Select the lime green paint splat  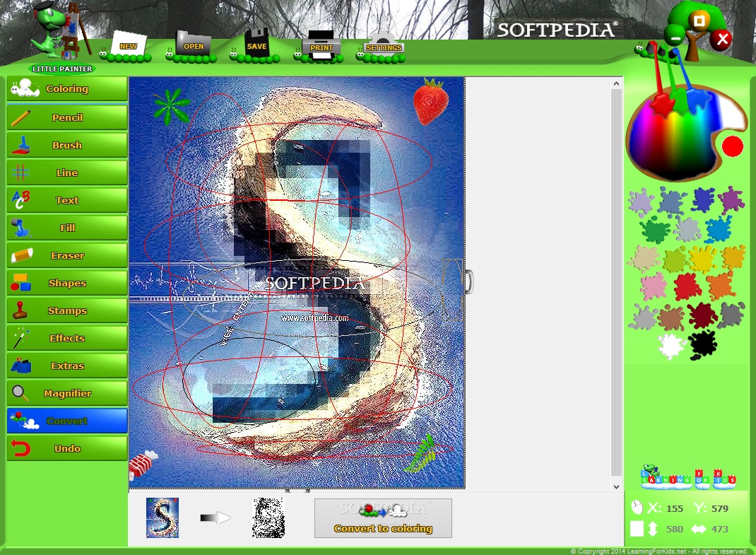(675, 259)
